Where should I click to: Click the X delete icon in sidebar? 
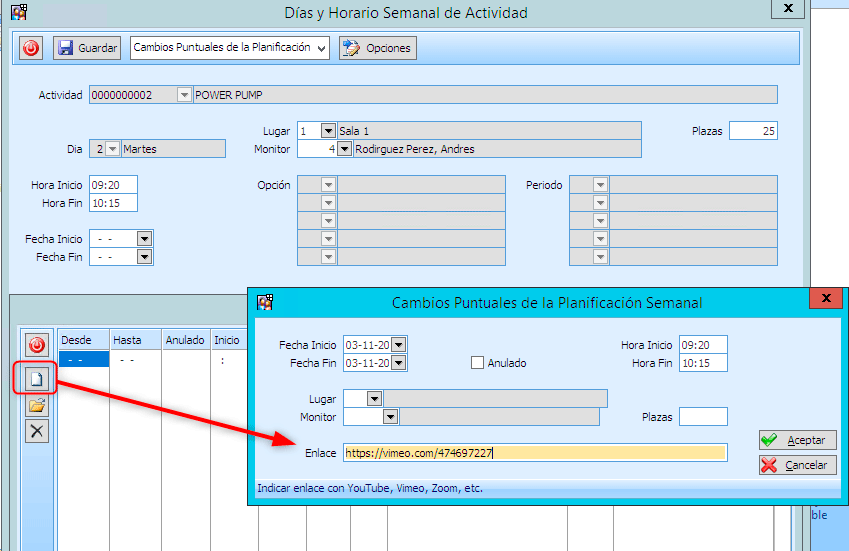[36, 431]
